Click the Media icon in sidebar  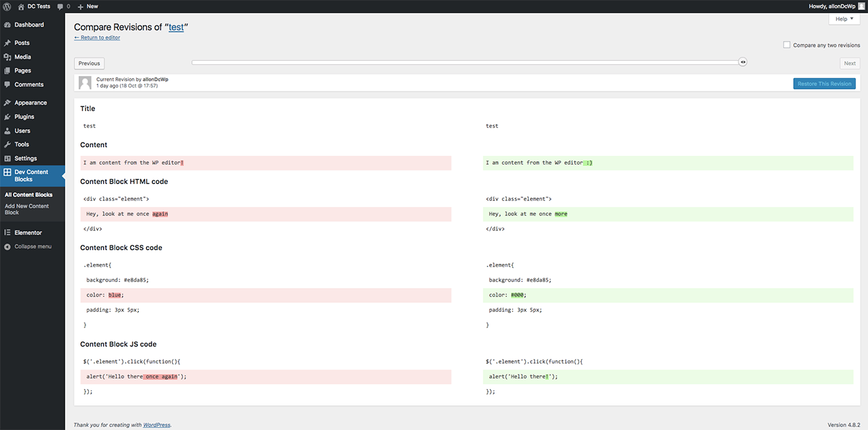tap(7, 57)
